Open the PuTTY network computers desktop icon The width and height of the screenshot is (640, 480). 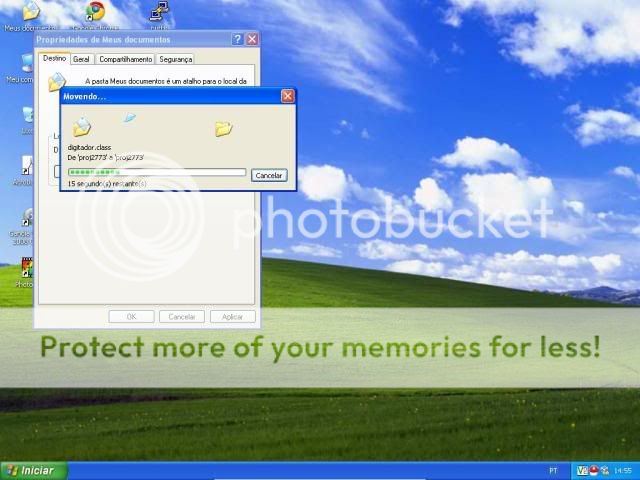[159, 11]
